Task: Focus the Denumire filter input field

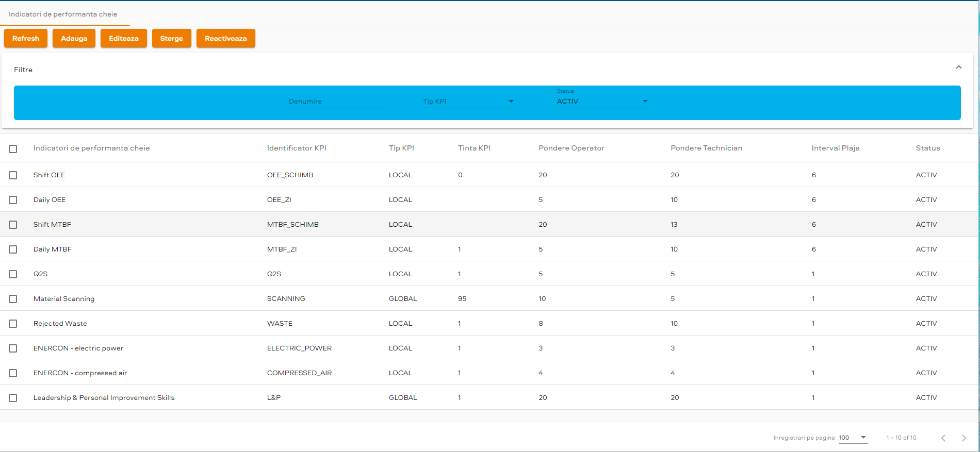Action: [x=334, y=102]
